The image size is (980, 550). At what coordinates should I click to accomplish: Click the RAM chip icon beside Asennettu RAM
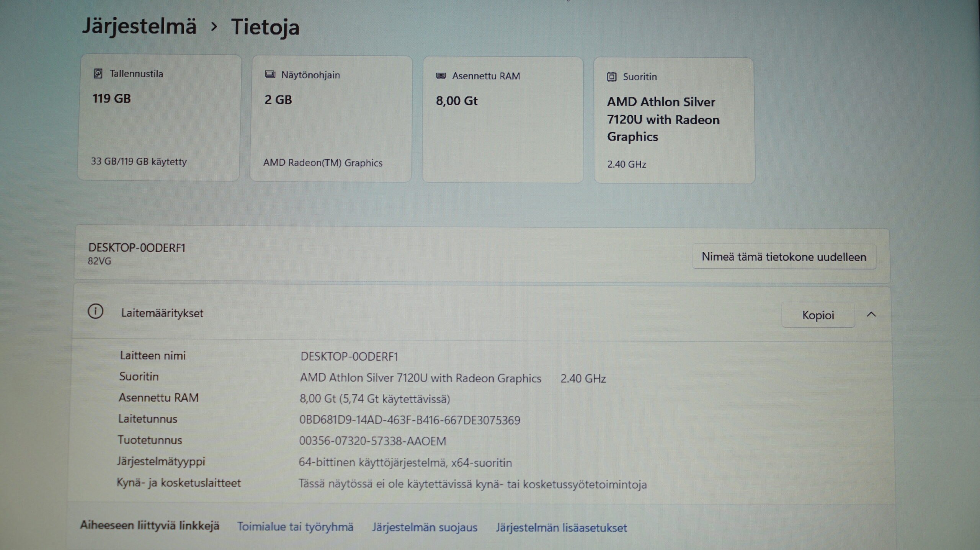click(x=441, y=76)
